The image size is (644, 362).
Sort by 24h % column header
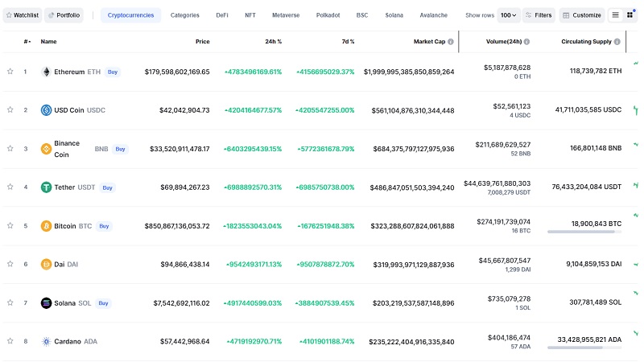273,42
